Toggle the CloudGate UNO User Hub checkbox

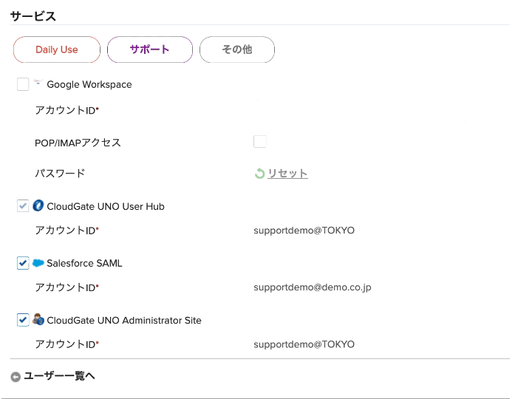click(23, 206)
